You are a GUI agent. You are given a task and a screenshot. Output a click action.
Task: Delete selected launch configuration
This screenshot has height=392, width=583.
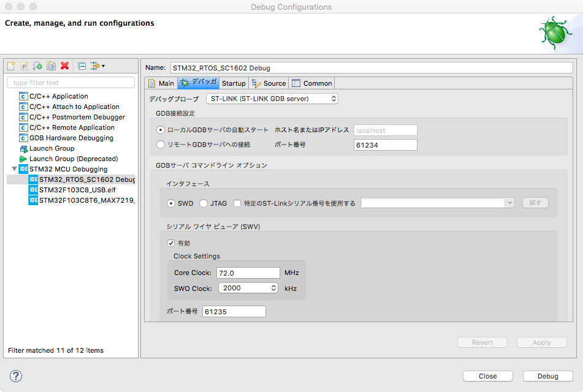coord(65,66)
